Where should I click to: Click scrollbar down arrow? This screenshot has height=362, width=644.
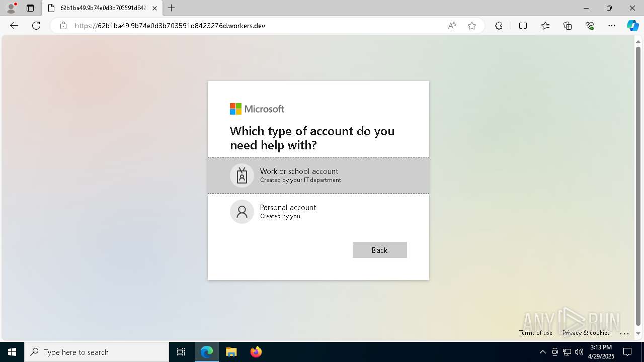638,333
